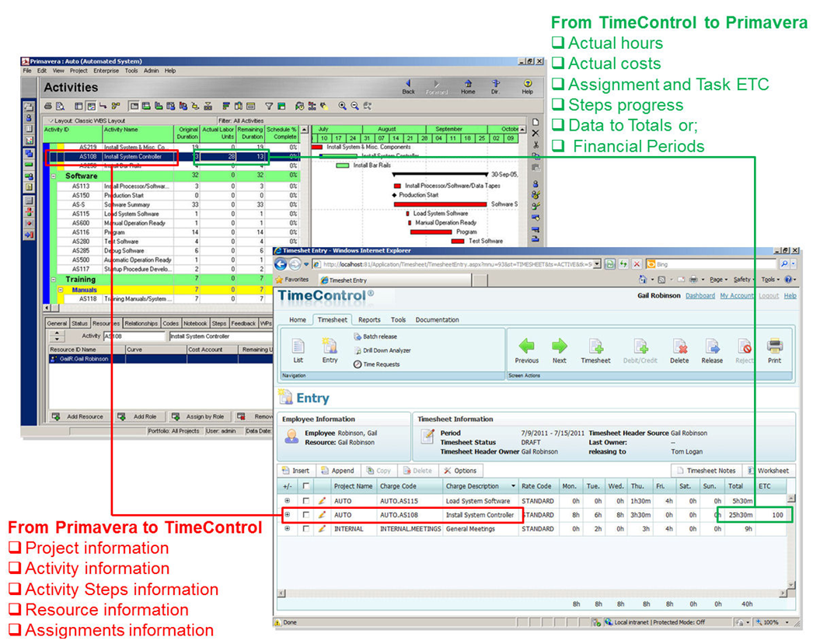
Task: Switch to the Notebook tab in Primavera
Action: pos(195,324)
